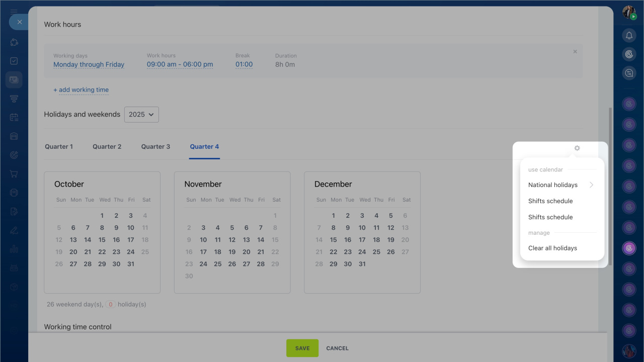
Task: Switch to Quarter 3 tab
Action: 155,147
